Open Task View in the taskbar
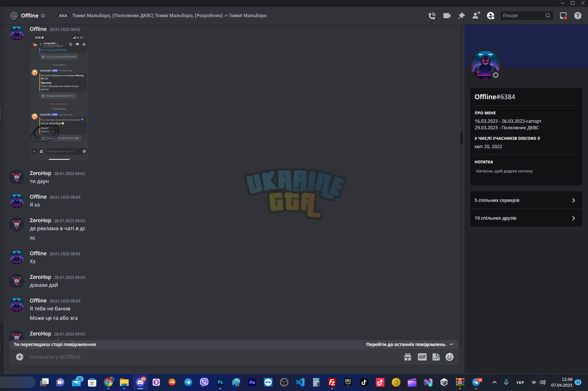 point(44,382)
